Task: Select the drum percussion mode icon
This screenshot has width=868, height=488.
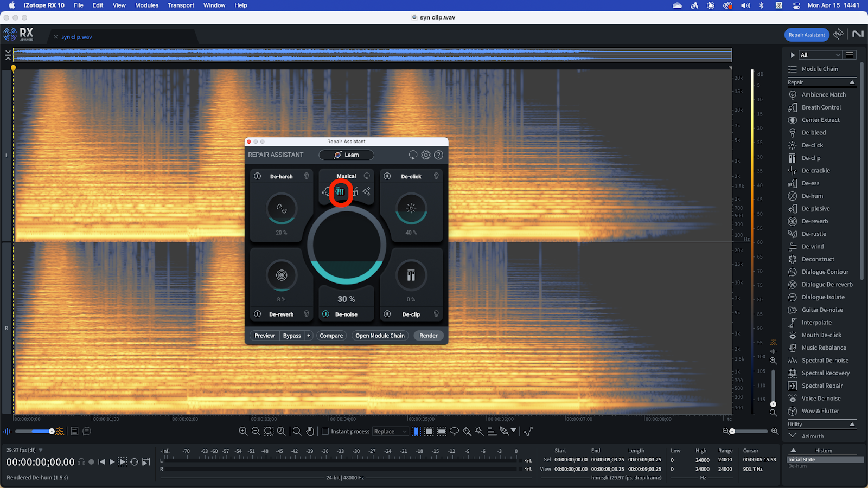Action: (x=355, y=191)
